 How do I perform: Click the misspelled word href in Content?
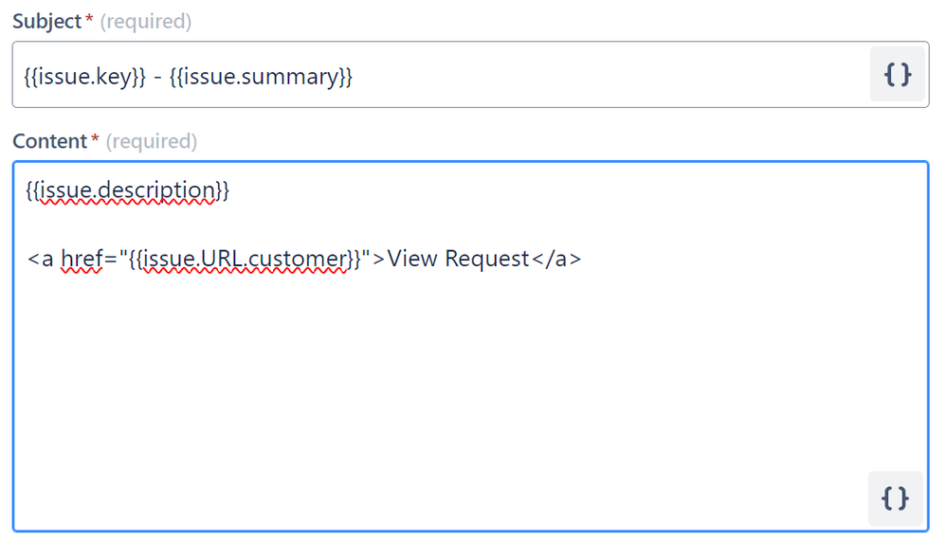[x=82, y=259]
